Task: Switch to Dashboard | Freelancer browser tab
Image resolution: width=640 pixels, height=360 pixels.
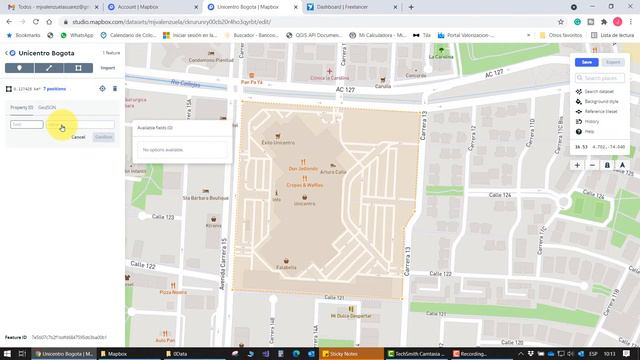Action: [x=351, y=7]
